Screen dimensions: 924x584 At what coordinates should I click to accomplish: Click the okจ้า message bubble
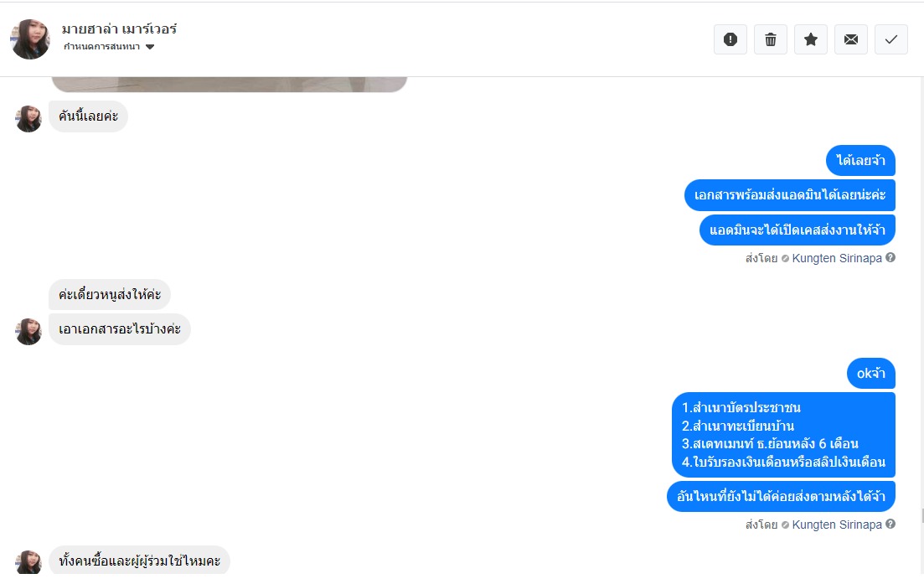click(871, 374)
